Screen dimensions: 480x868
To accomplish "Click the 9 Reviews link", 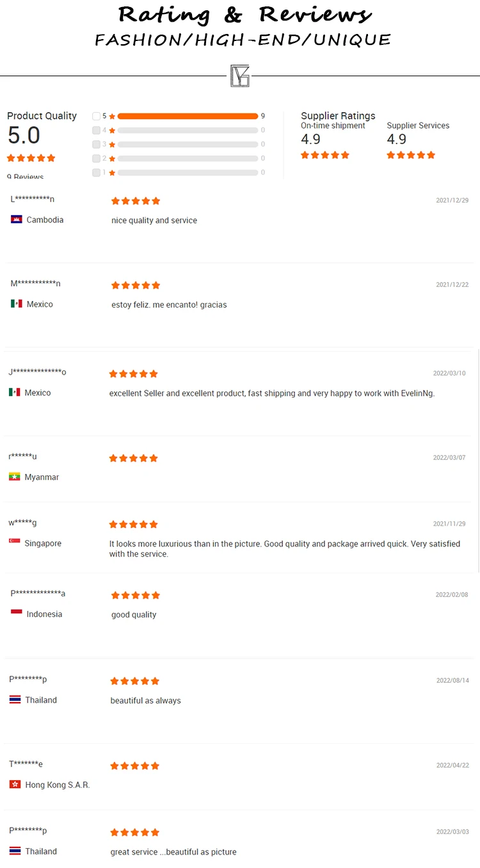I will pos(26,177).
